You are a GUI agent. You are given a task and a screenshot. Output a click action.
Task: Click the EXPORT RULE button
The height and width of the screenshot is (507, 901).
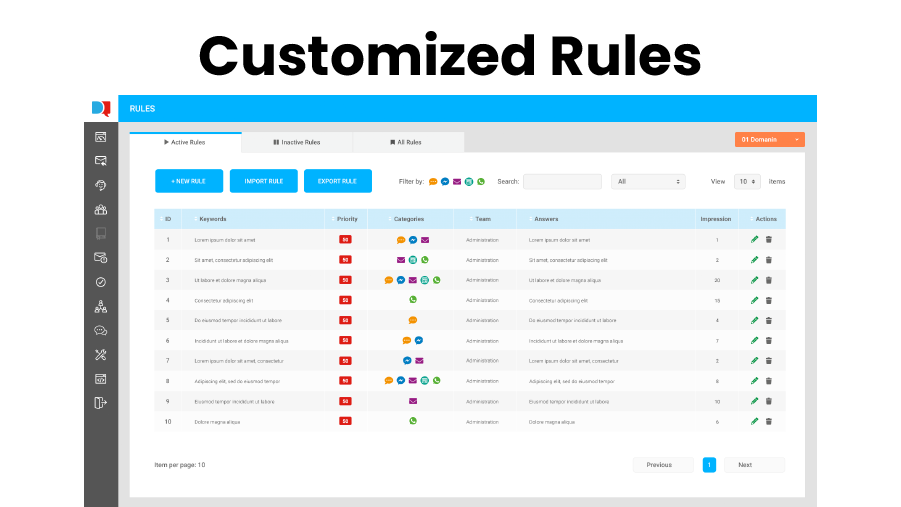pyautogui.click(x=337, y=181)
